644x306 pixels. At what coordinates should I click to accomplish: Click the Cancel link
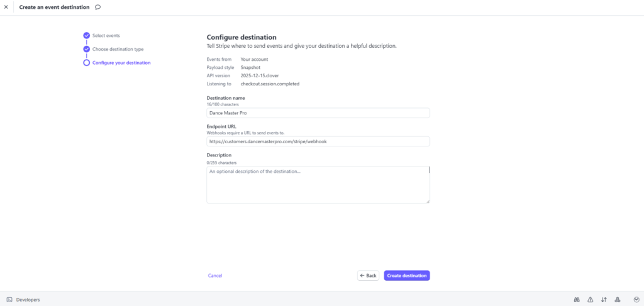pyautogui.click(x=215, y=276)
